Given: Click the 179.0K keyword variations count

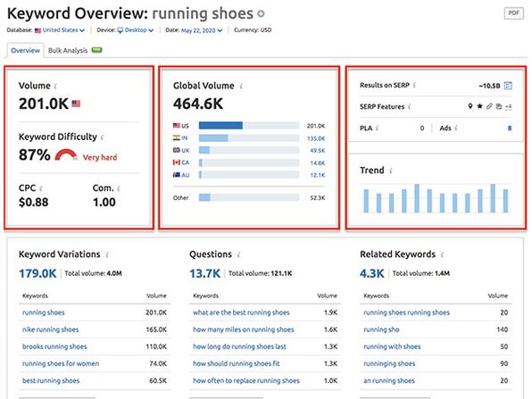Looking at the screenshot, I should [37, 273].
